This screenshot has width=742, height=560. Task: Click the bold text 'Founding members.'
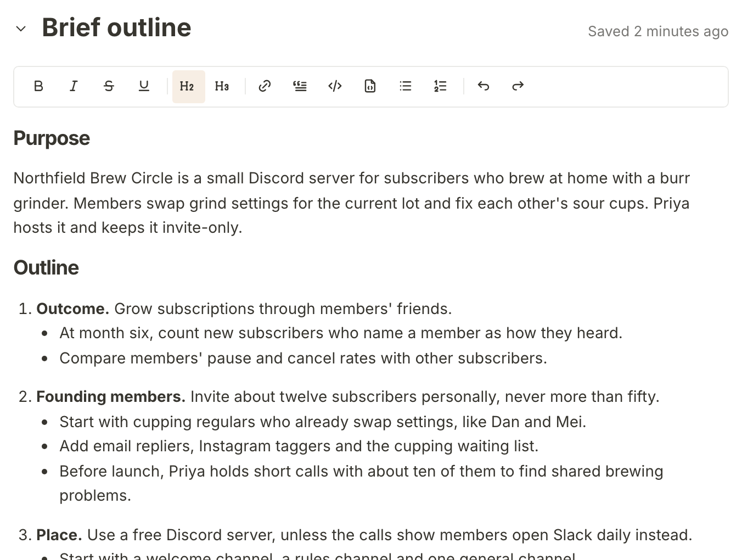coord(111,396)
